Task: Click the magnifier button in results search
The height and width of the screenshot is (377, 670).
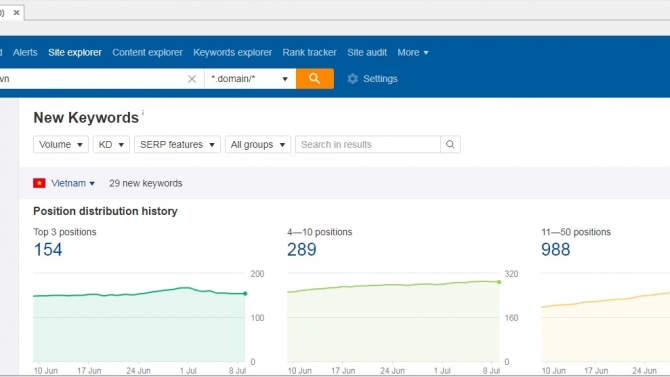Action: (450, 144)
